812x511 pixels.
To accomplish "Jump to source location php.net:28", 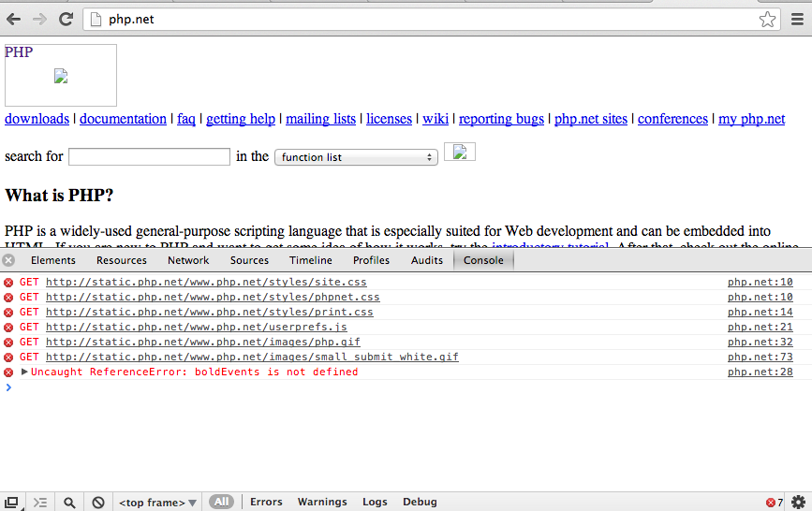I will tap(760, 372).
